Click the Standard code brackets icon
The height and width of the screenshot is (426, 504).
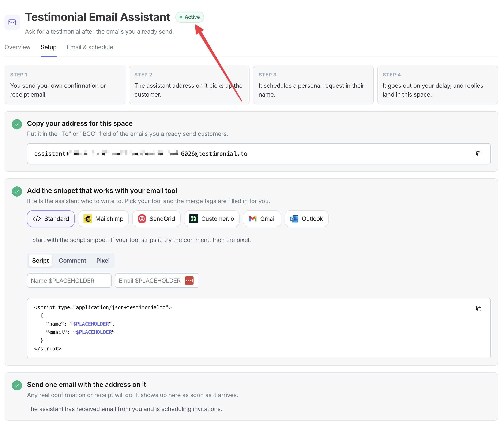pos(37,219)
